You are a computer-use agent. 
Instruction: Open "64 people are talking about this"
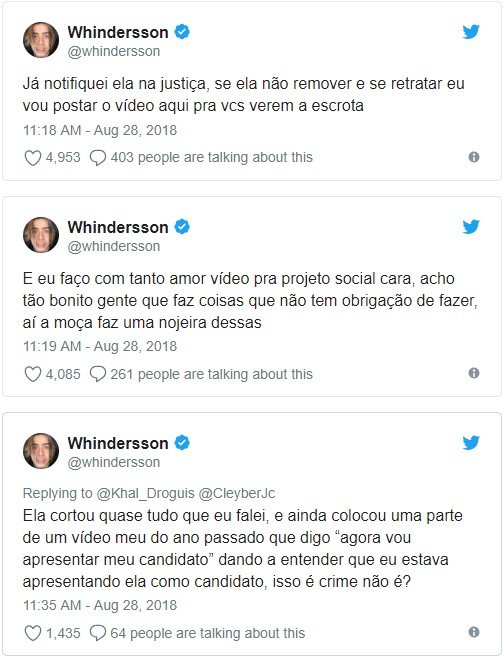(x=207, y=633)
